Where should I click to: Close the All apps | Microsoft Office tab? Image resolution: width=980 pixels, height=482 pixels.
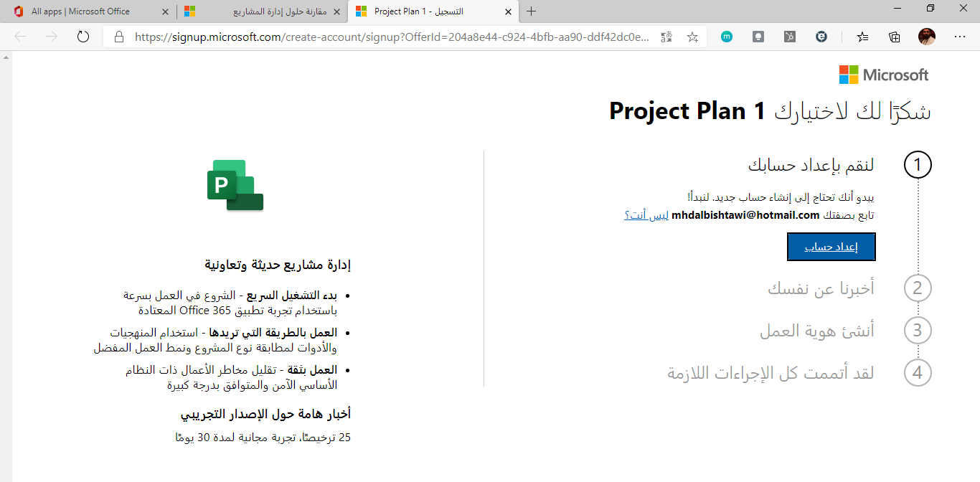tap(164, 11)
